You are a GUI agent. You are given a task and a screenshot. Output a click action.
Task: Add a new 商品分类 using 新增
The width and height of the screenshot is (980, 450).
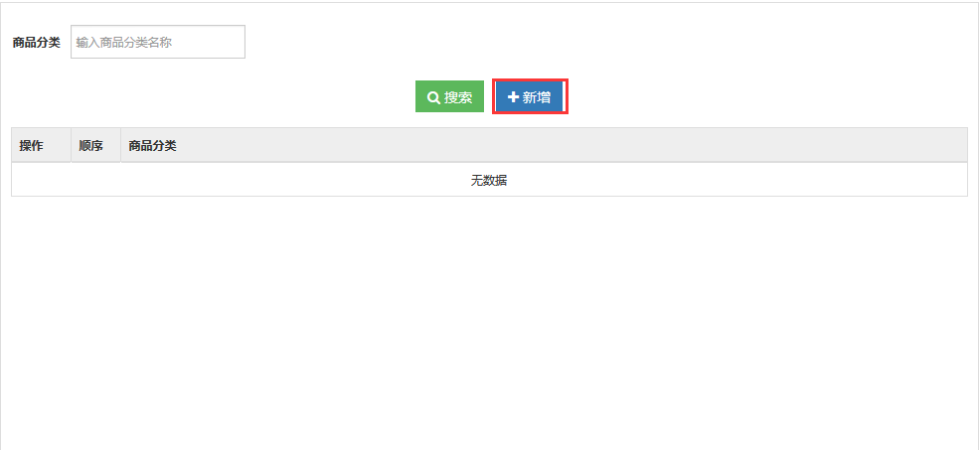tap(530, 96)
